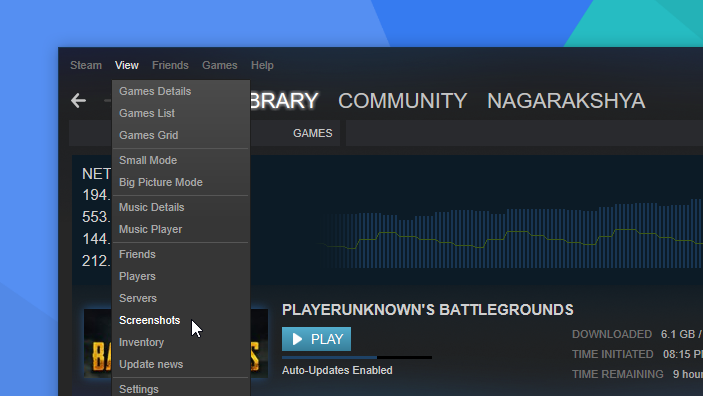Click the DOWNLOADED 6.1 GB value
This screenshot has height=396, width=703.
pyautogui.click(x=681, y=334)
